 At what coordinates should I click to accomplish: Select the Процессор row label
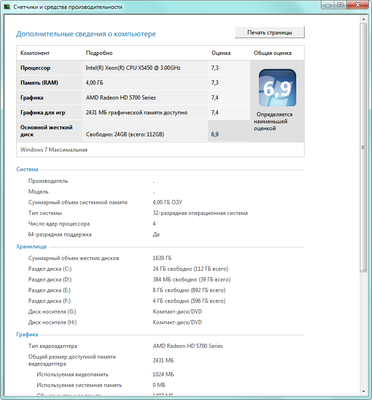click(35, 68)
